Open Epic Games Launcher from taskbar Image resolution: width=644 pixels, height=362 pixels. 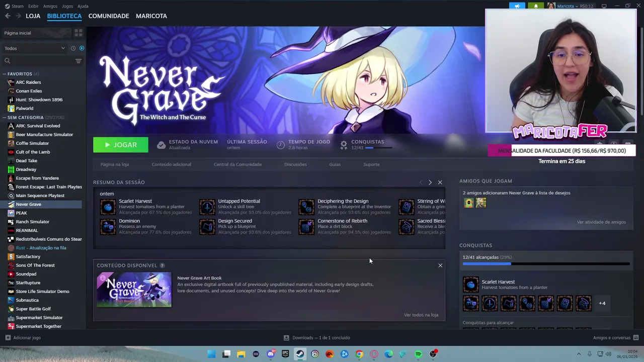click(x=285, y=354)
